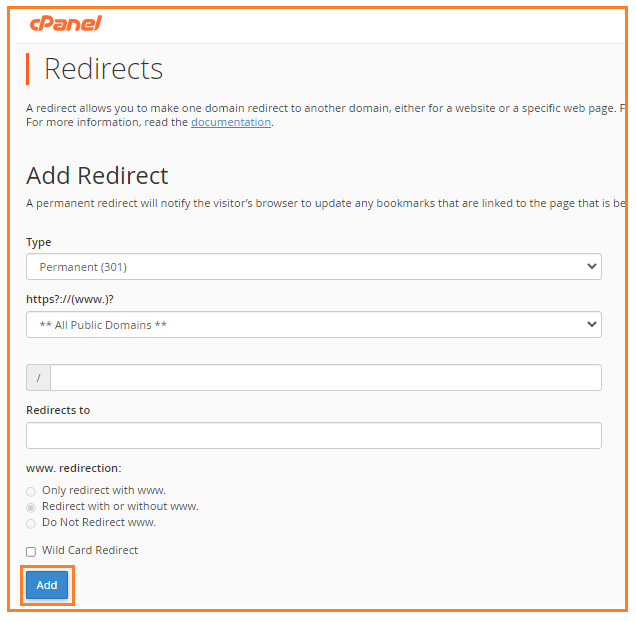
Task: Click the www. redirection label
Action: coord(74,468)
